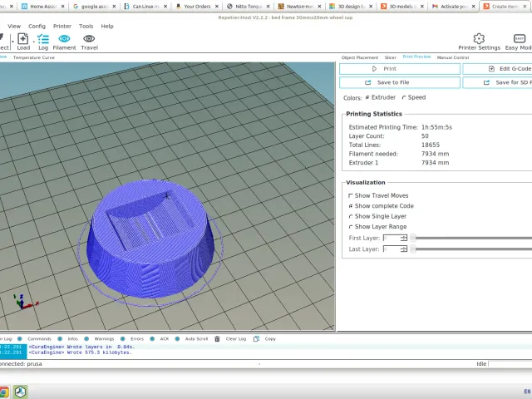Click the First Layer slider handle

[x=413, y=238]
